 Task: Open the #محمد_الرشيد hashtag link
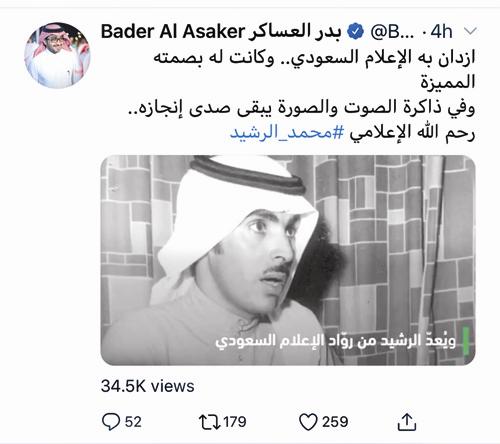click(287, 133)
